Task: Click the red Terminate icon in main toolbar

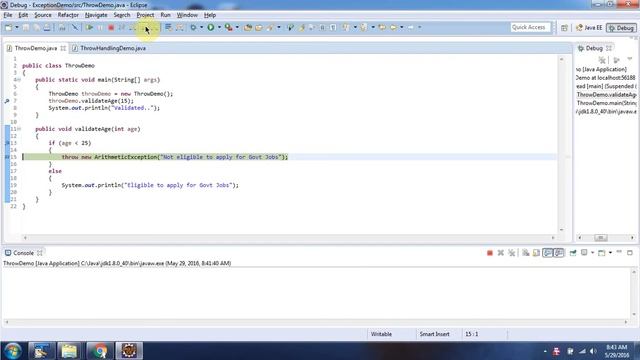Action: pyautogui.click(x=111, y=27)
